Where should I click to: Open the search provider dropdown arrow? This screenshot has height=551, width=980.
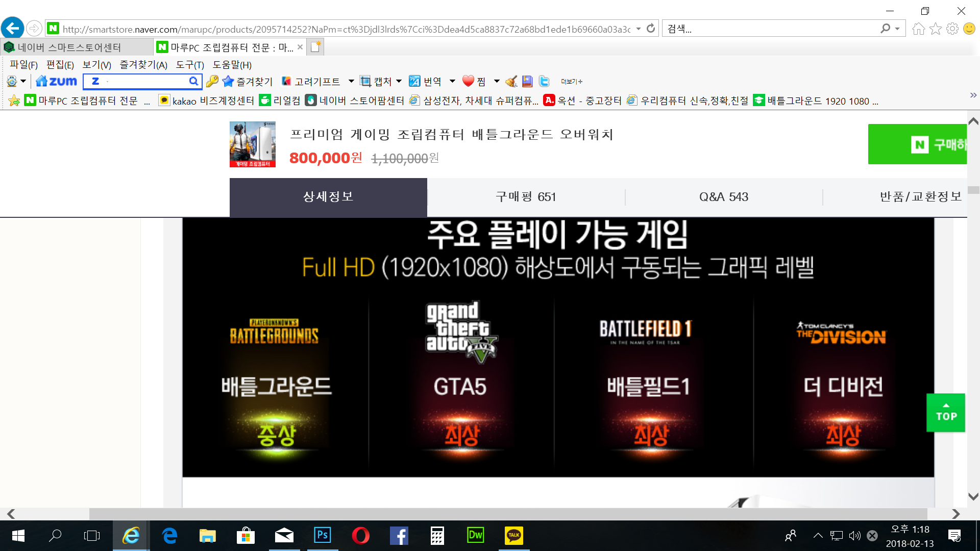pos(897,29)
